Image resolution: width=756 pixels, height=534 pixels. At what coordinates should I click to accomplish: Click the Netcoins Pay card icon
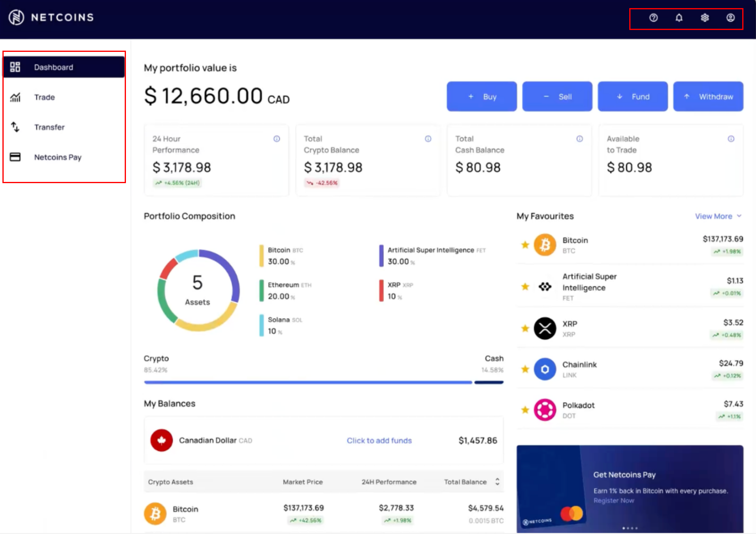coord(15,157)
